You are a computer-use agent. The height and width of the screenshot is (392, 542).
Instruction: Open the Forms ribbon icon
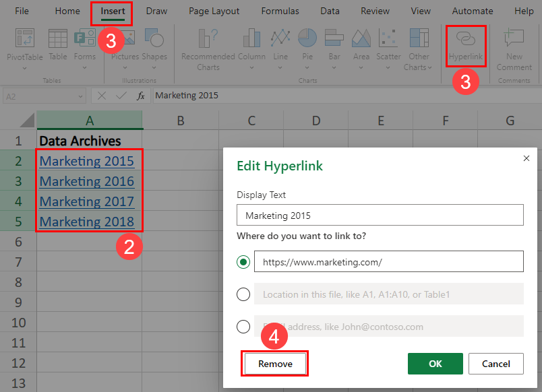(85, 38)
